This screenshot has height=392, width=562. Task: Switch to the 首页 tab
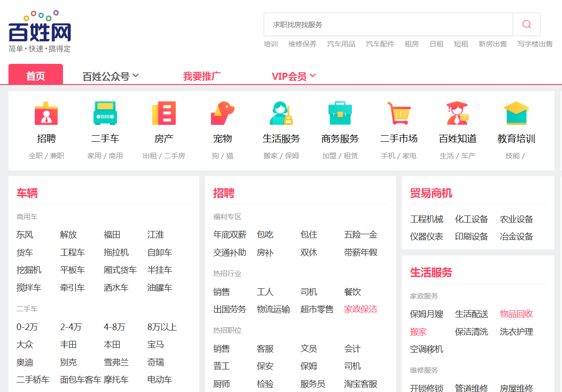click(36, 75)
